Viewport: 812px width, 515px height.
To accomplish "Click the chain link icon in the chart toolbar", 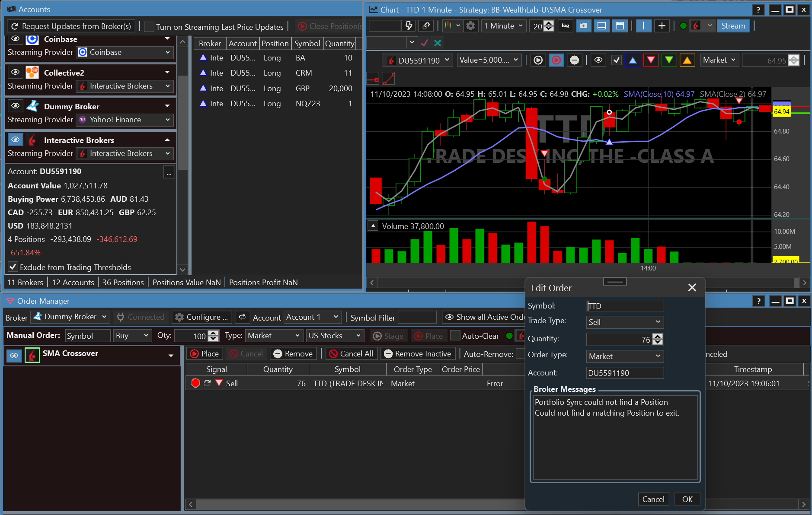I will [426, 26].
